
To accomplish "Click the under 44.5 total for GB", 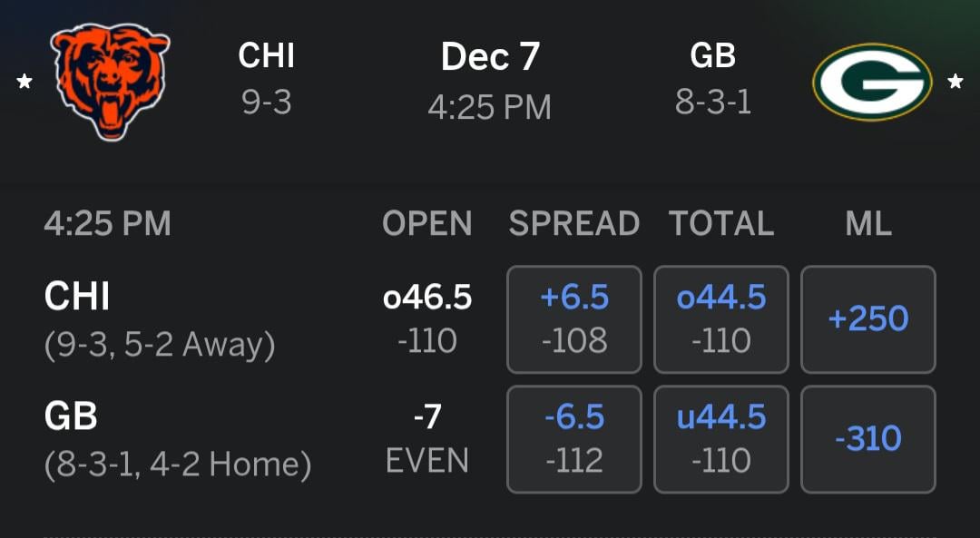I will 720,439.
